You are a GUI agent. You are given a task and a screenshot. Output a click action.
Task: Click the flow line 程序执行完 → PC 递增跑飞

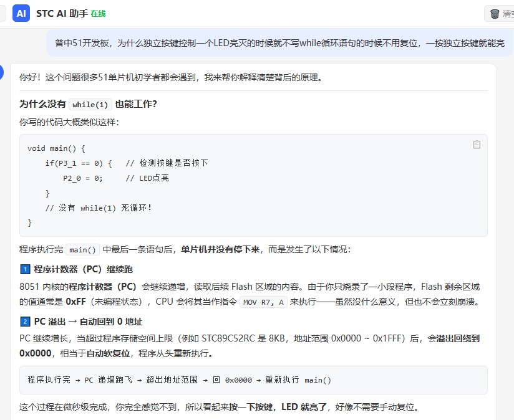click(x=179, y=379)
